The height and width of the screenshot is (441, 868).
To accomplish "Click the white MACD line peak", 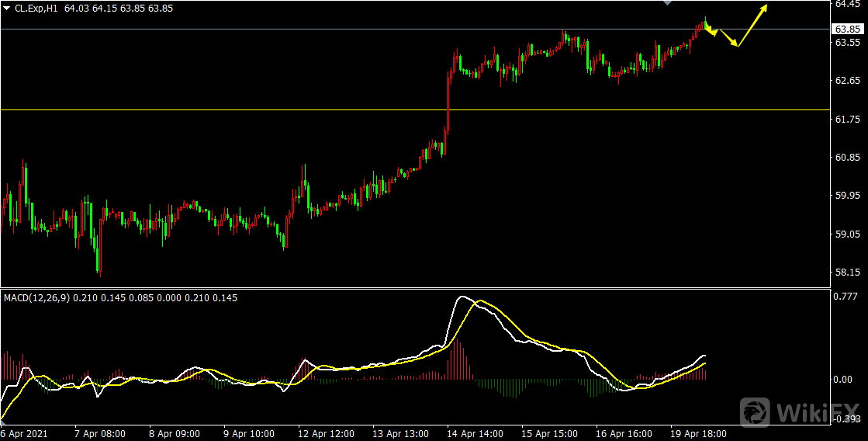I will (464, 297).
